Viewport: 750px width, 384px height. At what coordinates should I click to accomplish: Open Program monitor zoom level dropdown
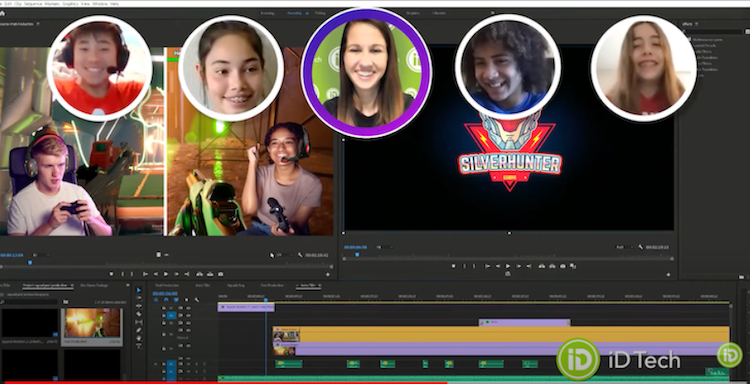coord(385,247)
